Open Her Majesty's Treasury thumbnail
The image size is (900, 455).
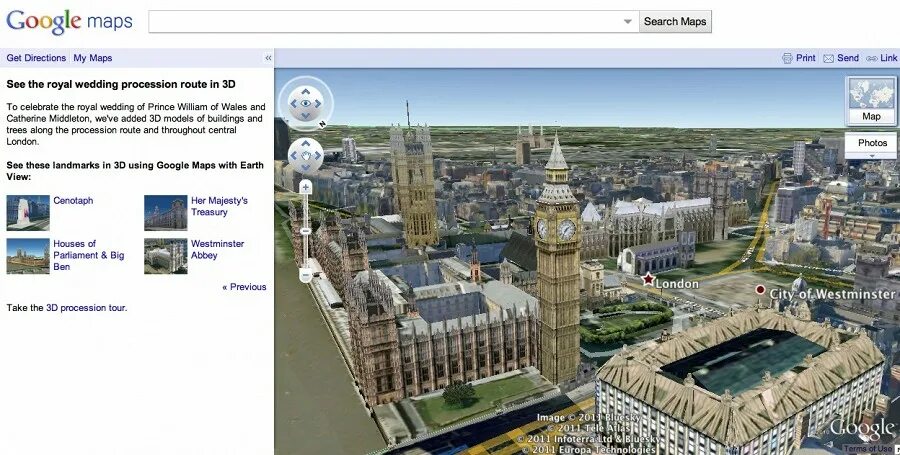coord(165,212)
